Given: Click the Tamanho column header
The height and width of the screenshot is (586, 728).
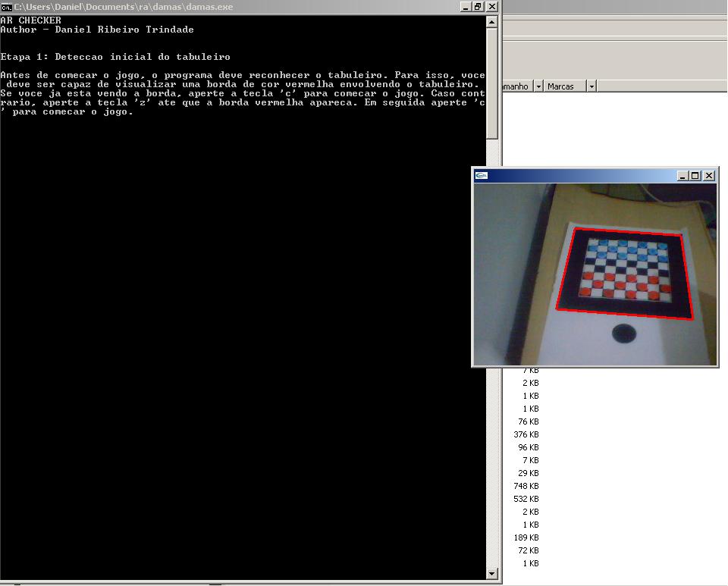Looking at the screenshot, I should (x=517, y=86).
